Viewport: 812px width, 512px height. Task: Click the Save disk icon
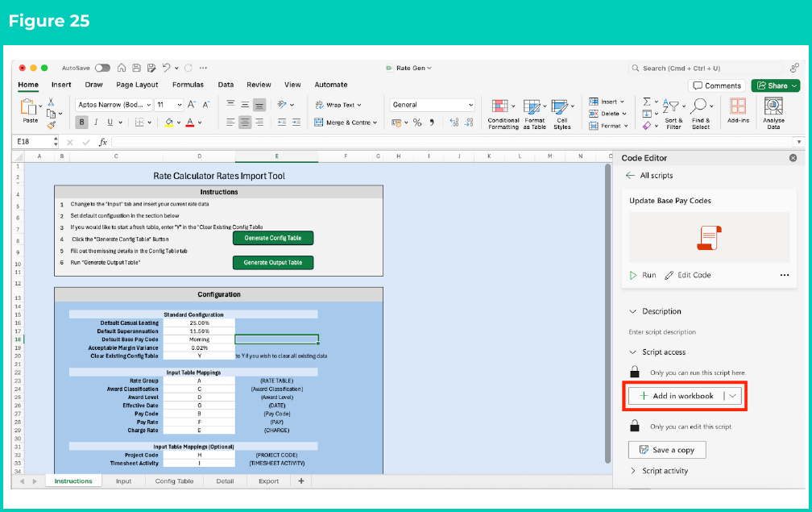coord(137,68)
